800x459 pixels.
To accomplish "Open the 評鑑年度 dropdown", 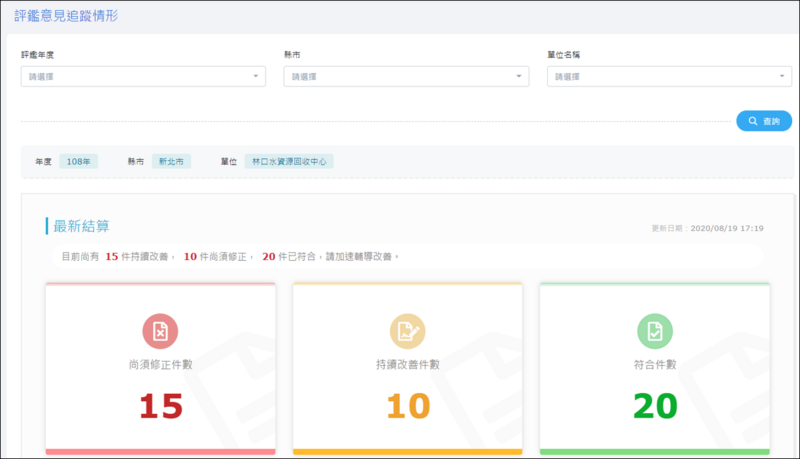I will click(143, 76).
